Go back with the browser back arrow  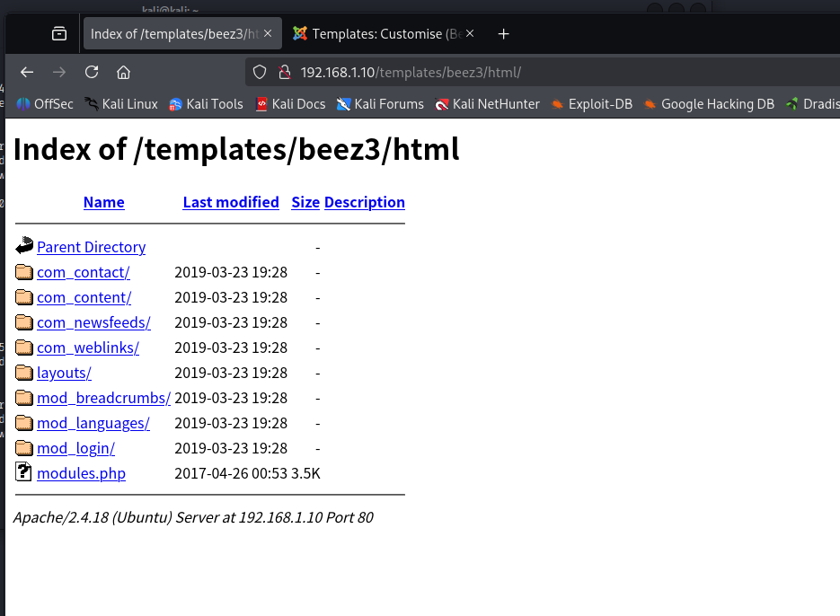27,72
